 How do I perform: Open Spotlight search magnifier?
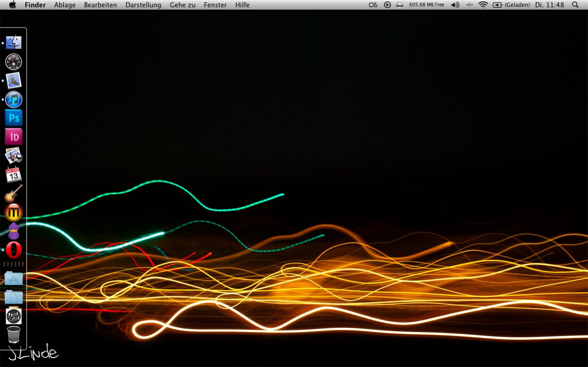575,5
